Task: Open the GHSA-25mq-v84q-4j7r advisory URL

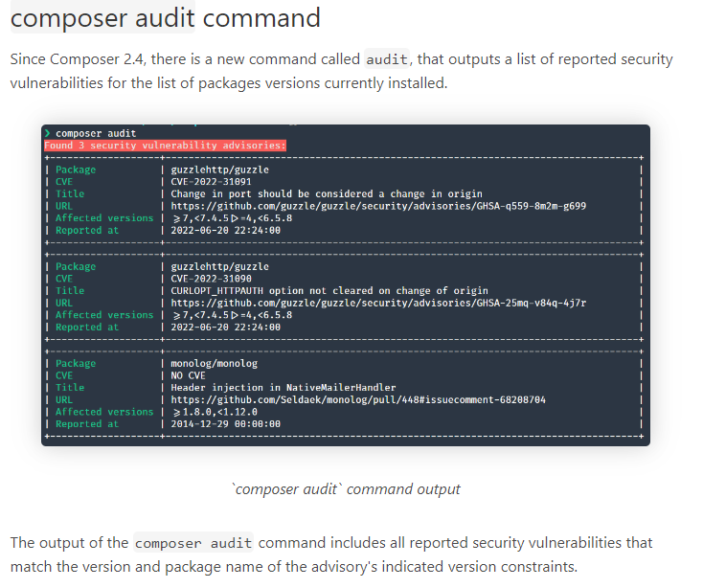Action: tap(378, 303)
